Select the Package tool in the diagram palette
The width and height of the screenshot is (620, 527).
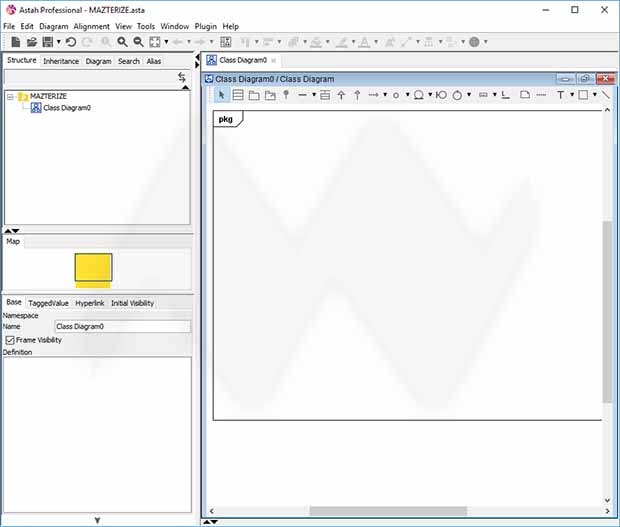[254, 95]
